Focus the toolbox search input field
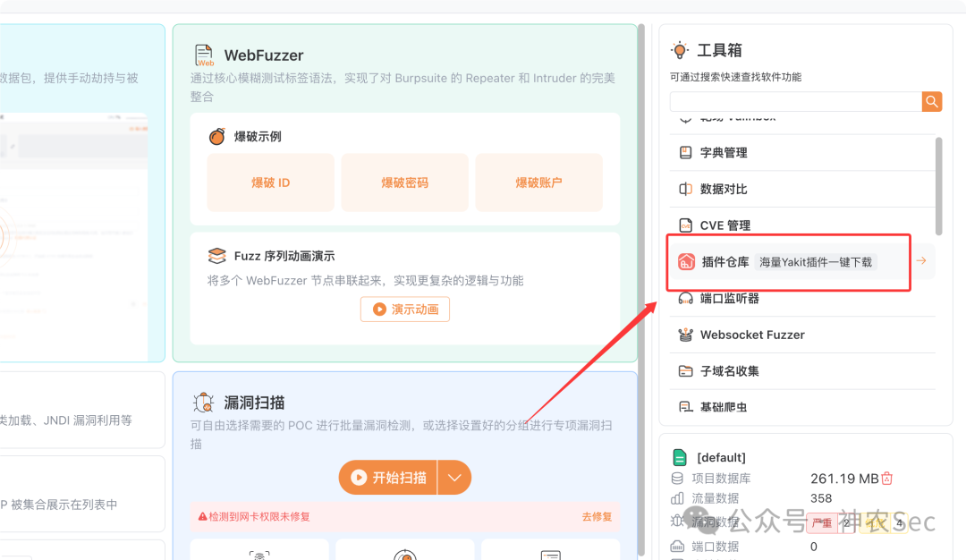This screenshot has height=560, width=966. [795, 102]
